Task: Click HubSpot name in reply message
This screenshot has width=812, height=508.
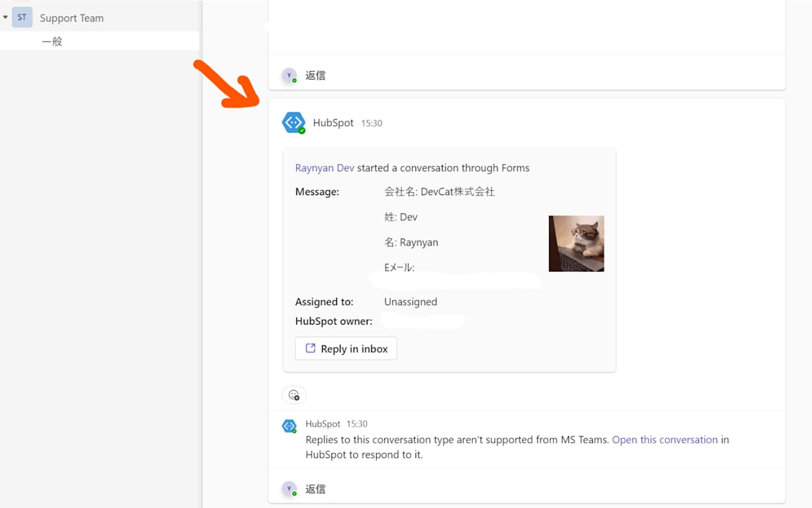Action: click(x=323, y=424)
